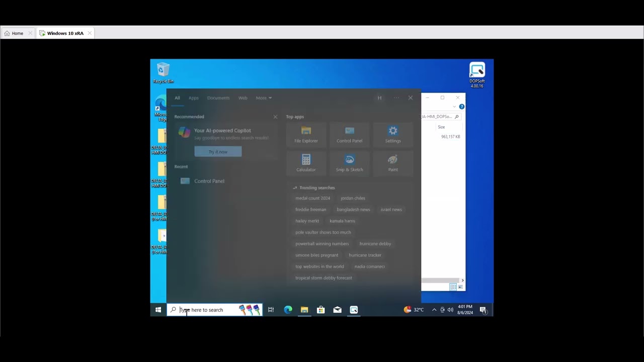Click search magnifier in Explorer search box
Screen dimensions: 644x362
click(457, 117)
